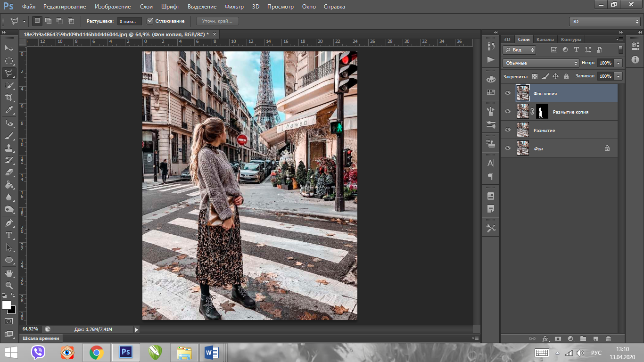Open the Шкала времени panel

pos(42,338)
